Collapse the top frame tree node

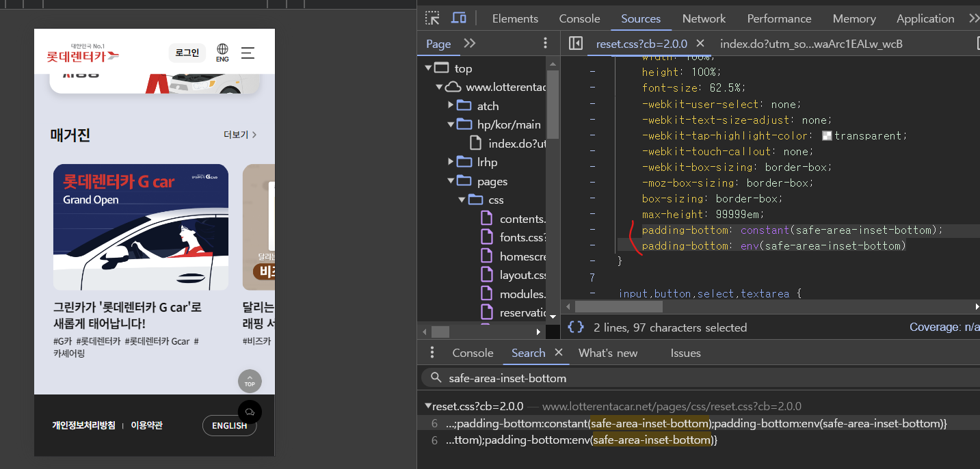tap(428, 68)
